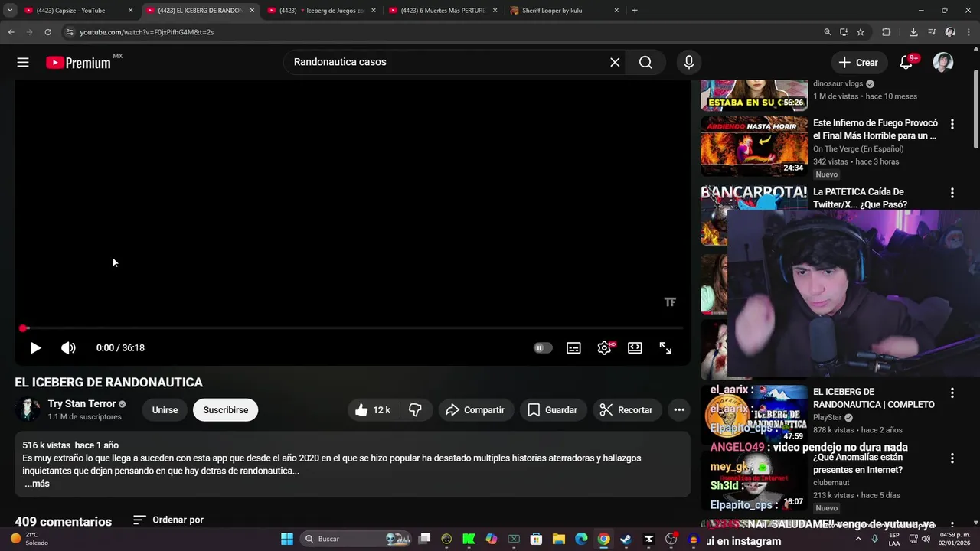Open YouTube notifications bell
980x551 pixels.
pos(906,63)
